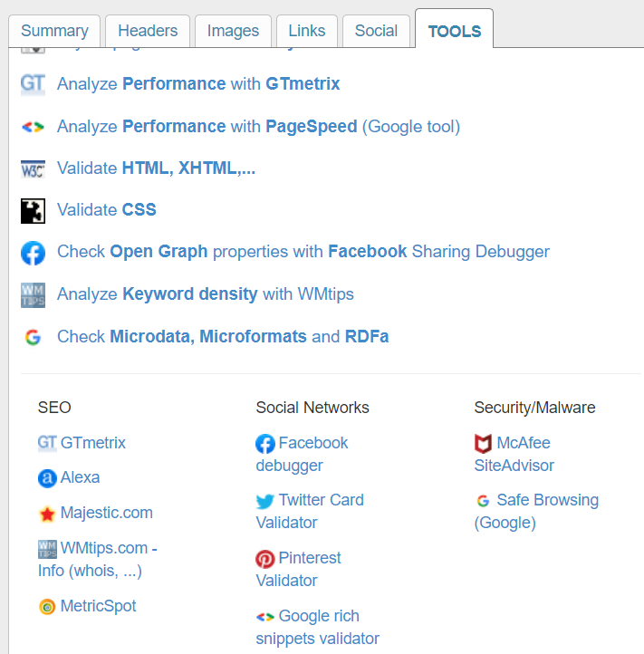This screenshot has width=644, height=654.
Task: Open the Validate CSS link
Action: pyautogui.click(x=107, y=210)
